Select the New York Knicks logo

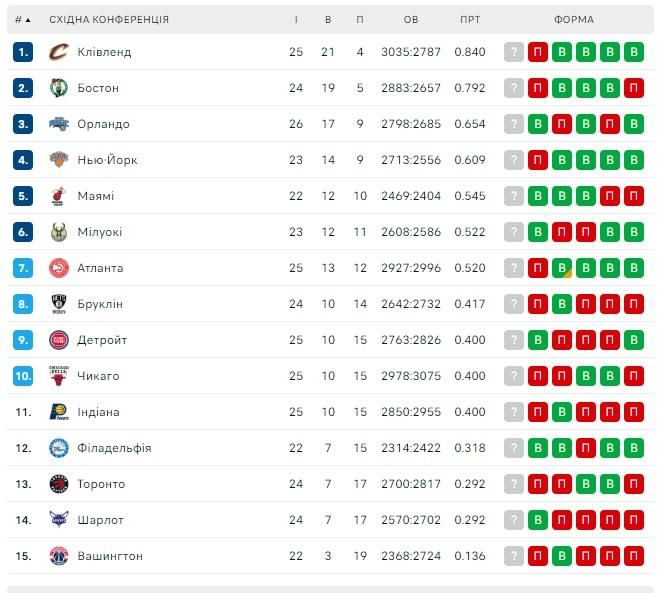pyautogui.click(x=59, y=160)
